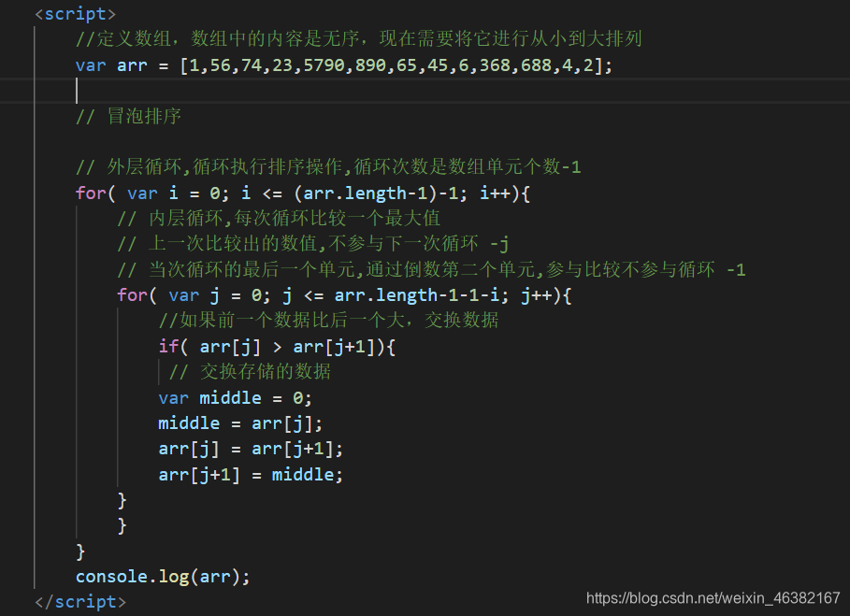Click the outer 'for( var i = 0' line

302,193
